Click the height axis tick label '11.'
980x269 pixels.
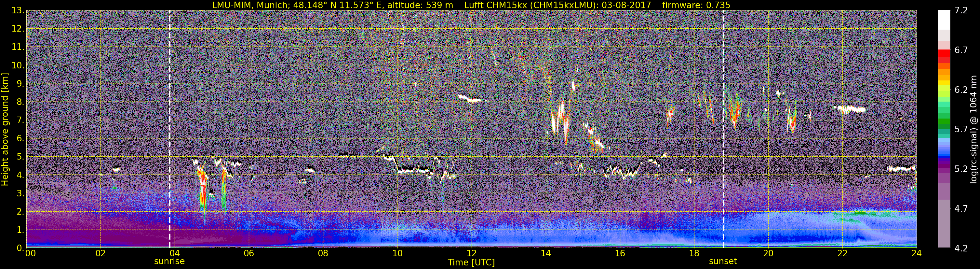click(x=18, y=47)
